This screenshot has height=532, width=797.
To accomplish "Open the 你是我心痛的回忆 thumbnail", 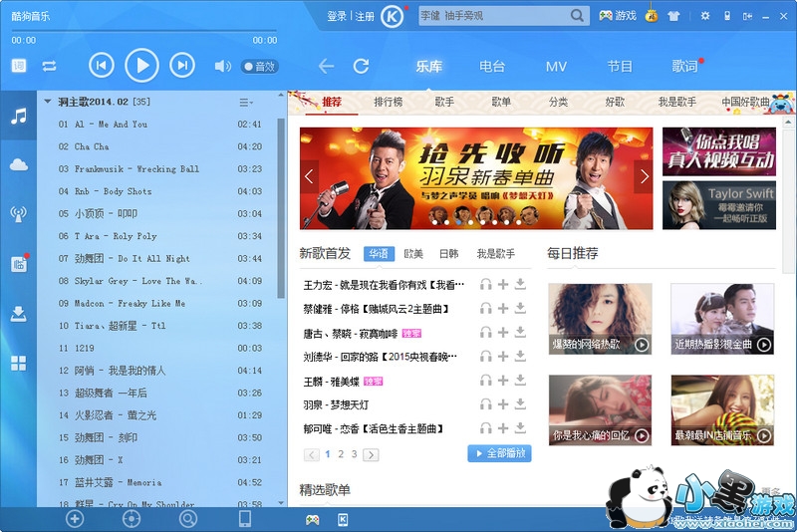I will (600, 410).
